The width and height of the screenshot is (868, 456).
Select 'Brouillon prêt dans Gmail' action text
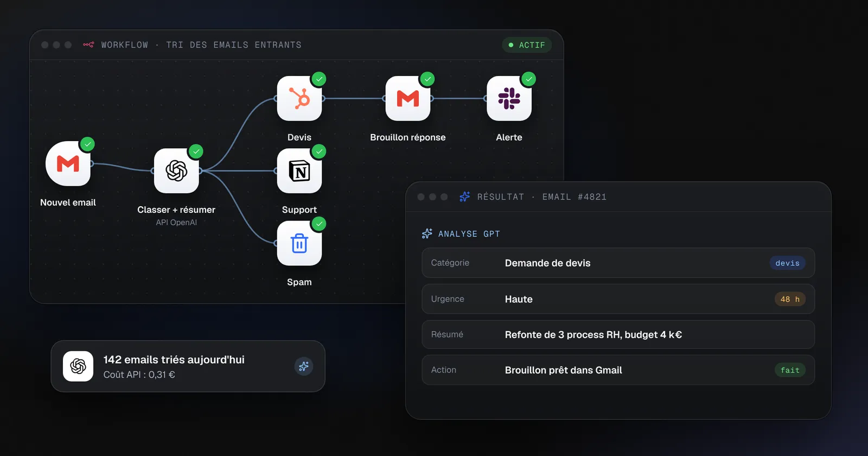(x=563, y=370)
